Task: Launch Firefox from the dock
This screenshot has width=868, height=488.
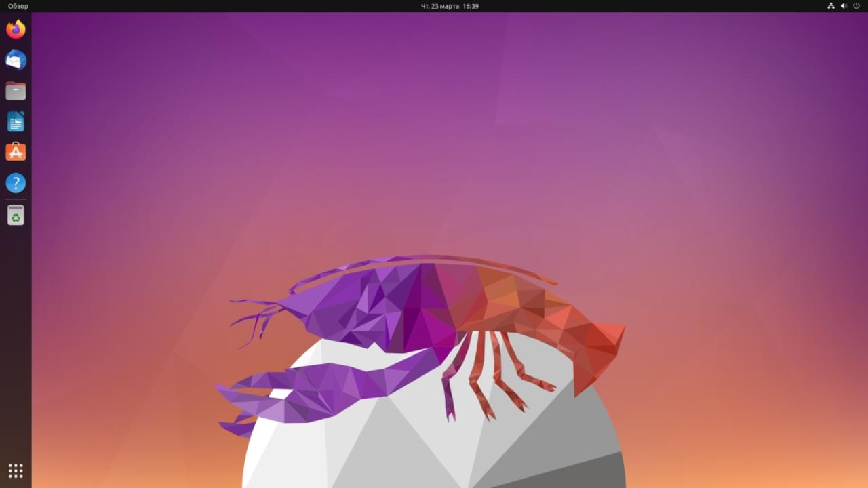Action: pos(16,29)
